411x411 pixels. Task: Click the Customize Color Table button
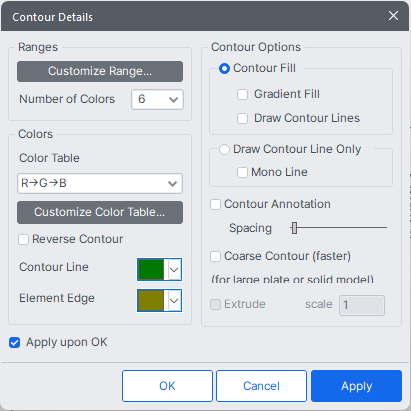point(100,212)
